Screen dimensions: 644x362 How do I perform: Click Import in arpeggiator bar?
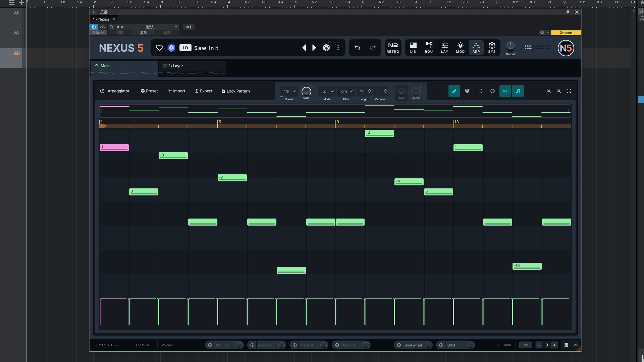pos(176,91)
